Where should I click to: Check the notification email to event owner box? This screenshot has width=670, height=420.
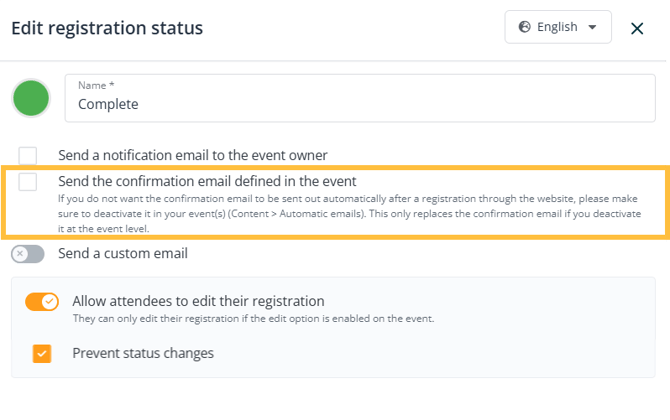(28, 155)
